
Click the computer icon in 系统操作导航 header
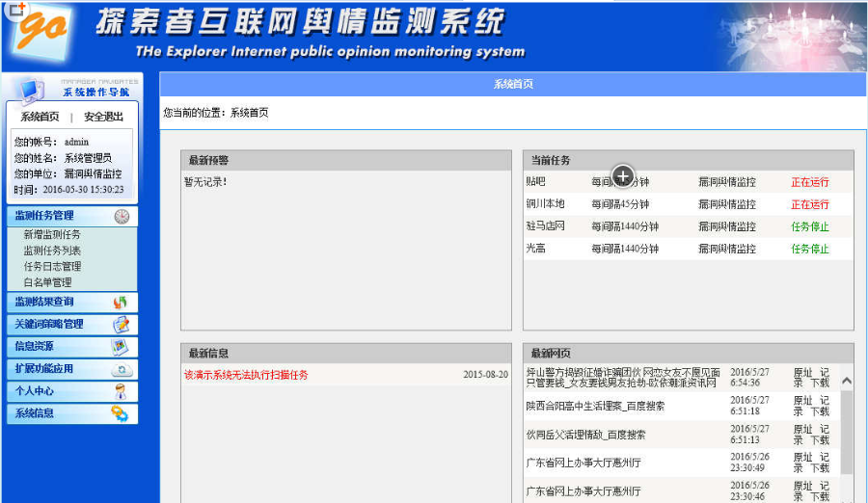tap(31, 91)
